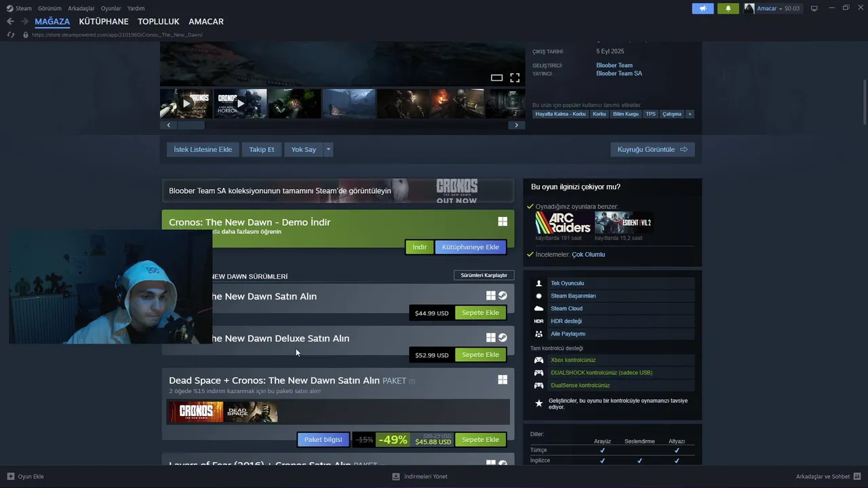Click the Yok Say button

304,149
